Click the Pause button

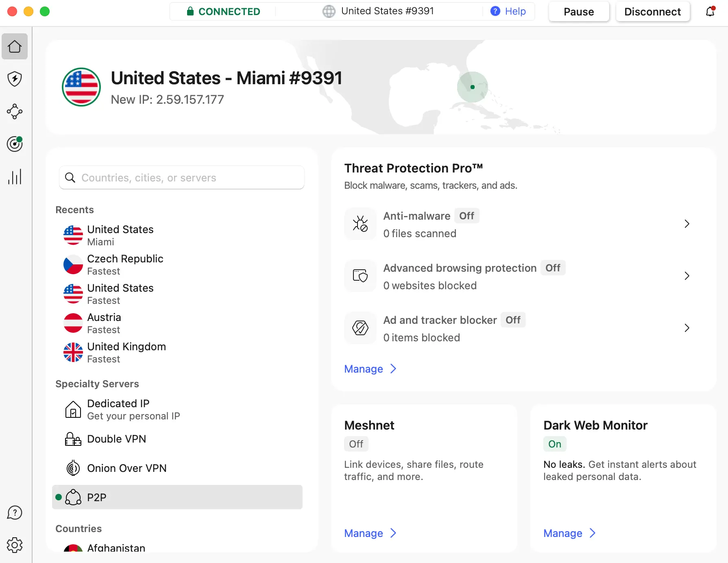[x=579, y=11]
